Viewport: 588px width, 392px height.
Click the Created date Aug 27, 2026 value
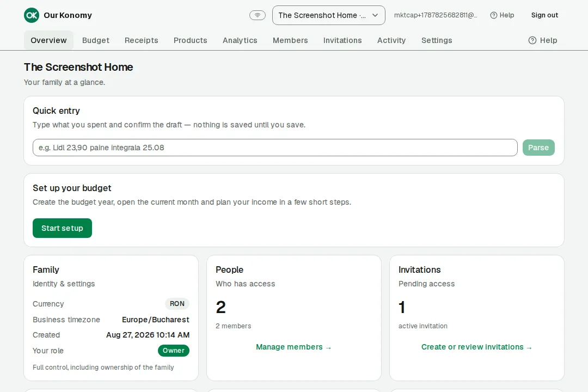(148, 335)
